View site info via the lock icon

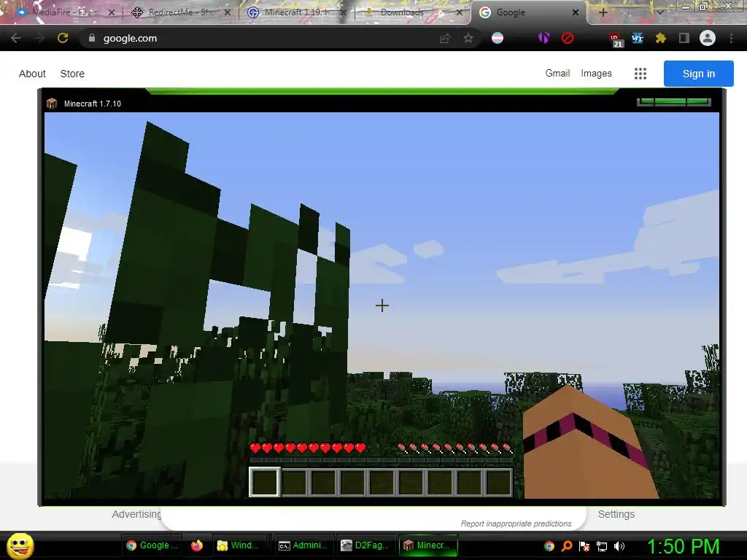point(91,38)
